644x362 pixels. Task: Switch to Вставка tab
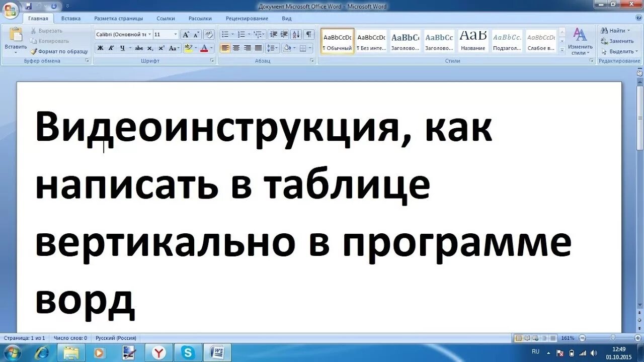[71, 19]
